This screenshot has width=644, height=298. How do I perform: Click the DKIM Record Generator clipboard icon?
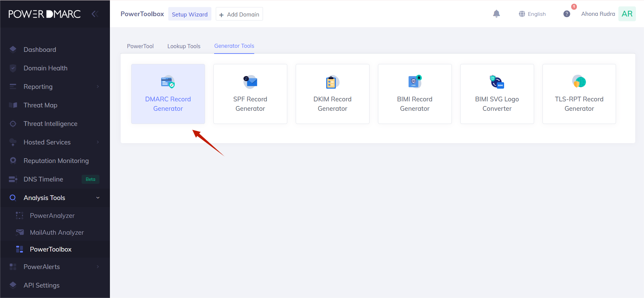click(x=332, y=82)
